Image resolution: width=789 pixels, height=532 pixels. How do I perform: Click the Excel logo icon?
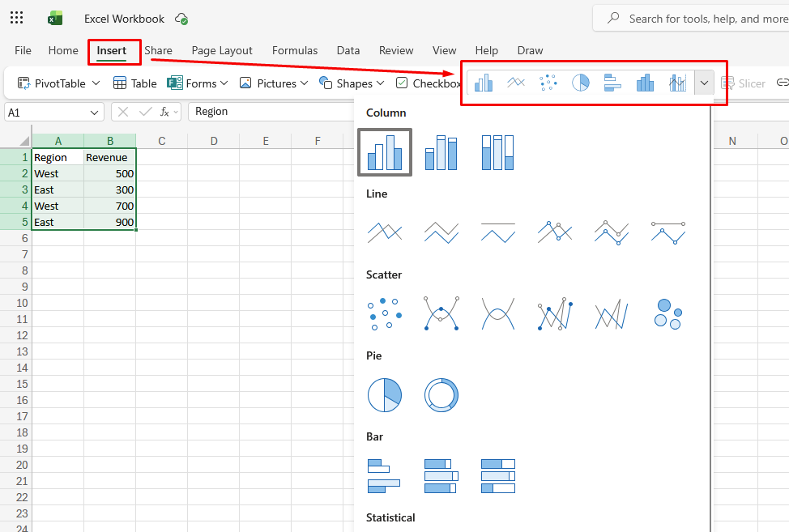click(x=55, y=19)
